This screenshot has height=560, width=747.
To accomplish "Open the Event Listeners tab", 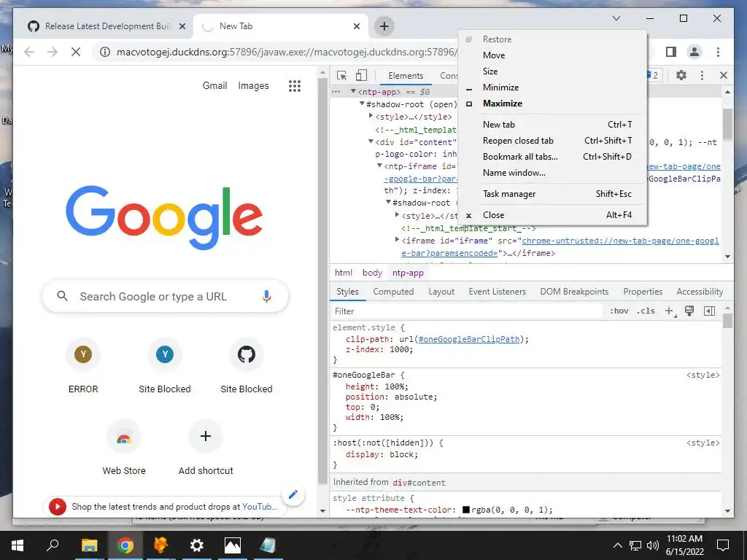I will click(497, 292).
